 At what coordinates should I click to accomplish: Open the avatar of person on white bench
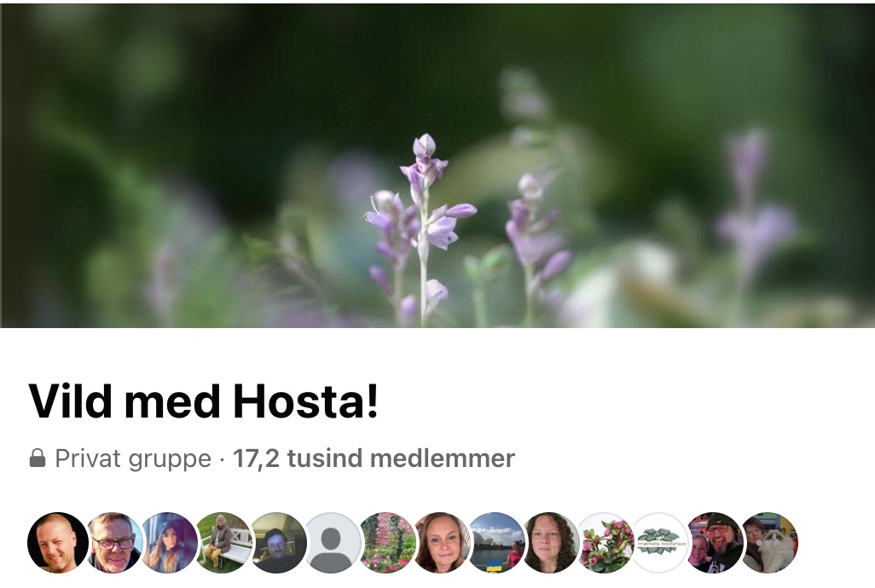223,543
